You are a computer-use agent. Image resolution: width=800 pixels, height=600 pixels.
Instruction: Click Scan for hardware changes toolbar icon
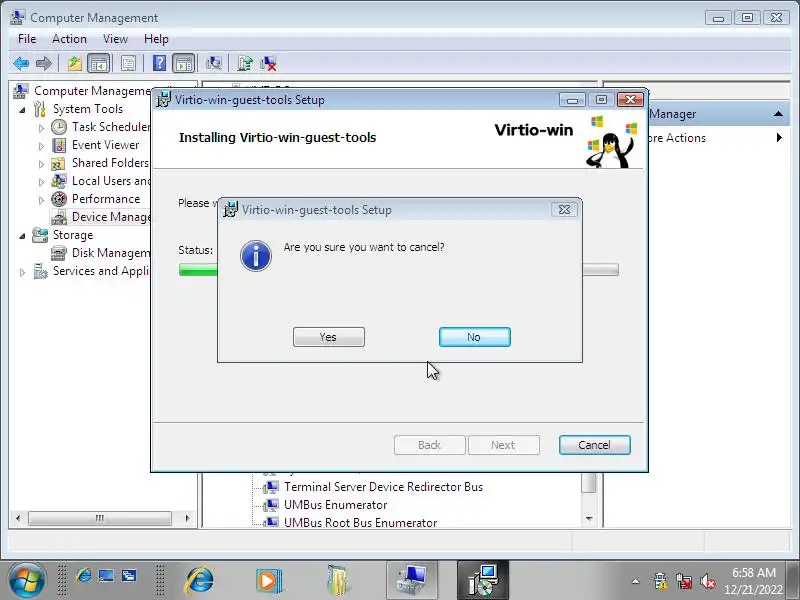pos(214,64)
